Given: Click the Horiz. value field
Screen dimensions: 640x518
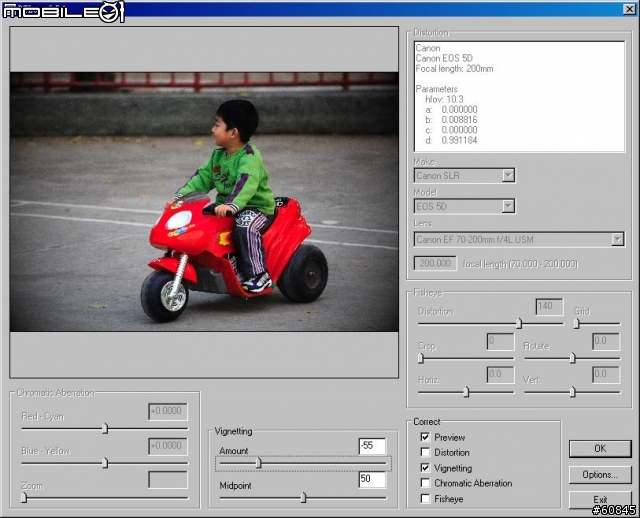Looking at the screenshot, I should click(500, 375).
